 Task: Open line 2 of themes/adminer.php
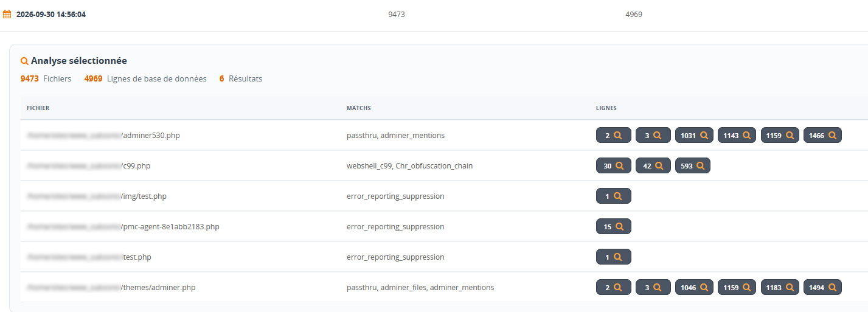pyautogui.click(x=613, y=287)
